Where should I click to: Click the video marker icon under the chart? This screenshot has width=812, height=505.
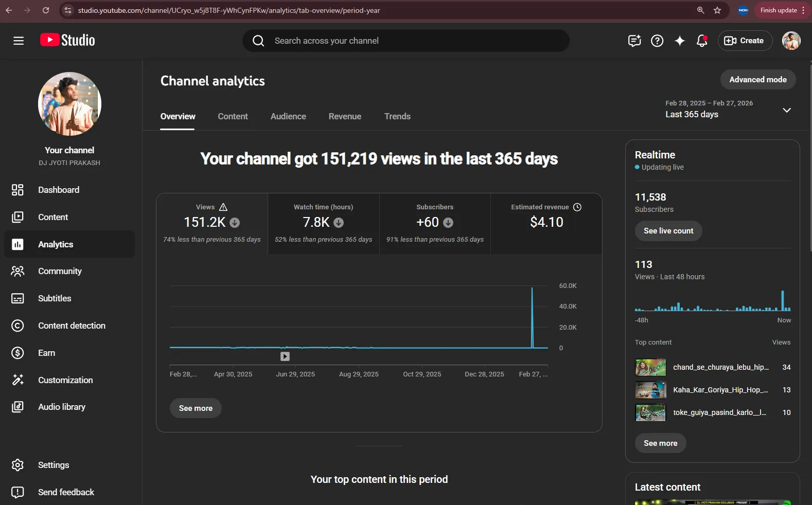click(285, 356)
